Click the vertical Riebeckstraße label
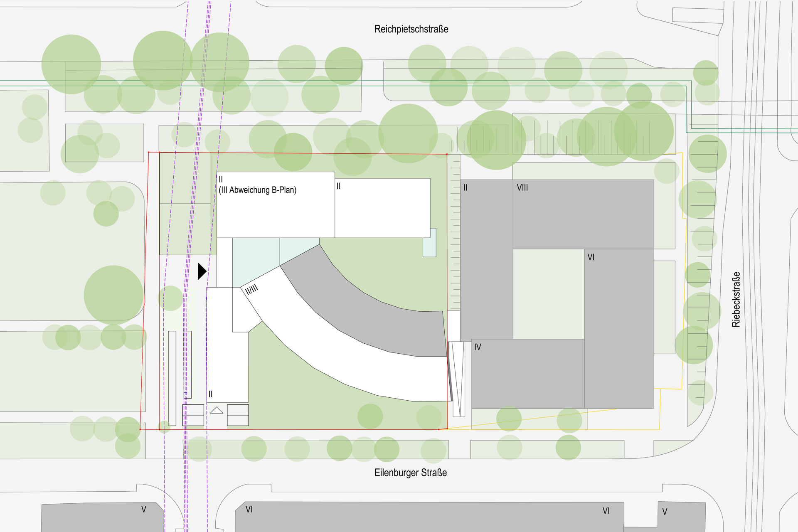798x532 pixels. click(736, 299)
